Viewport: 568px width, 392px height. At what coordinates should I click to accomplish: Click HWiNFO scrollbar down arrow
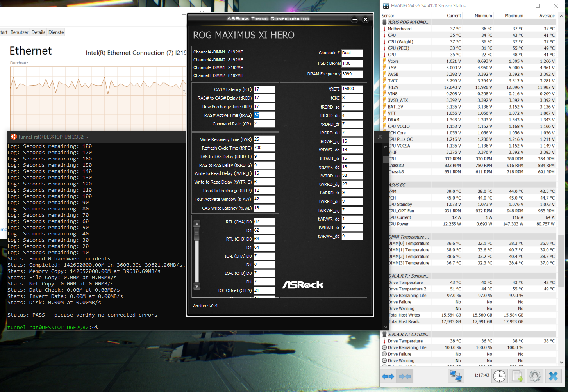561,362
